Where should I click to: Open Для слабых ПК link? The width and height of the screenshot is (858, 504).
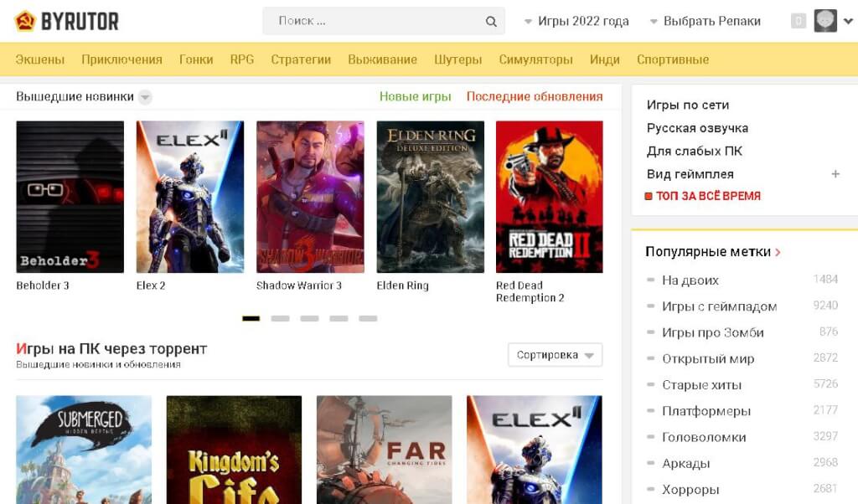pyautogui.click(x=695, y=151)
